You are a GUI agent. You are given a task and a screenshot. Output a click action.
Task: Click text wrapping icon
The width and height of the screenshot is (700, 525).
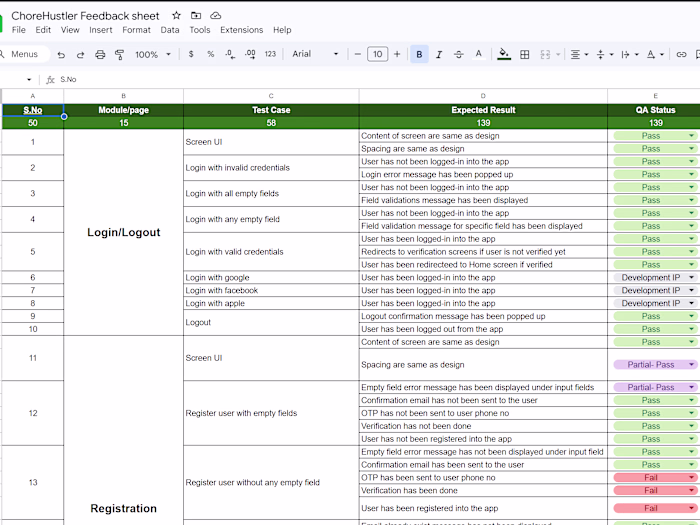(x=625, y=54)
